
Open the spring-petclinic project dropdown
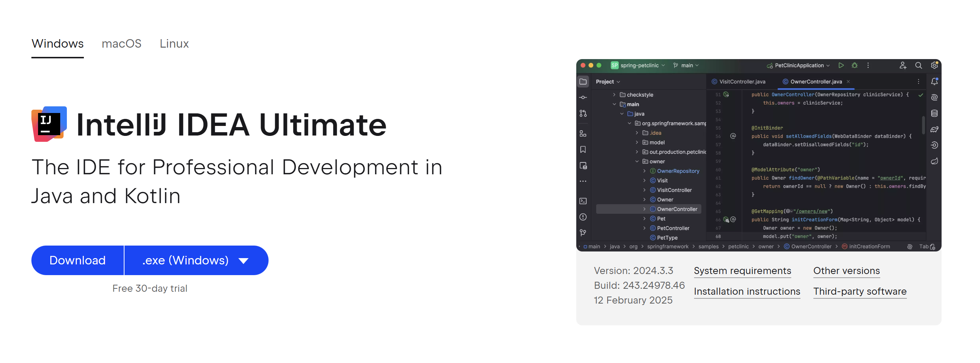click(642, 65)
